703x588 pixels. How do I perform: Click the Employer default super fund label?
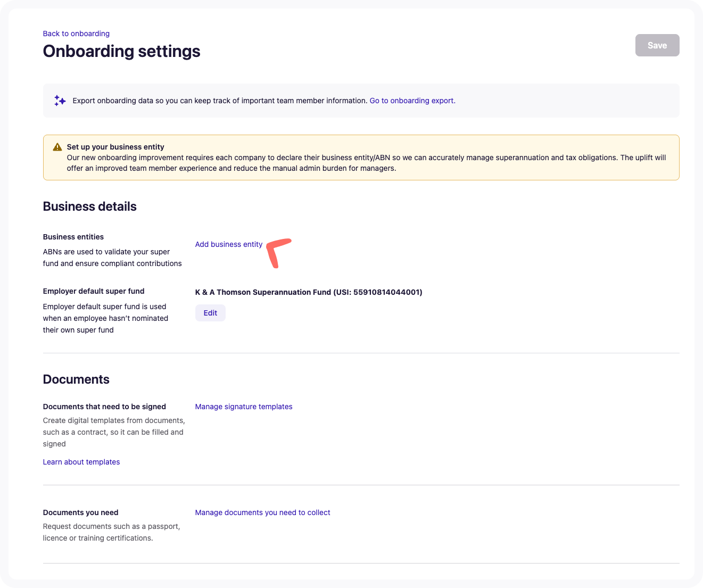[94, 291]
